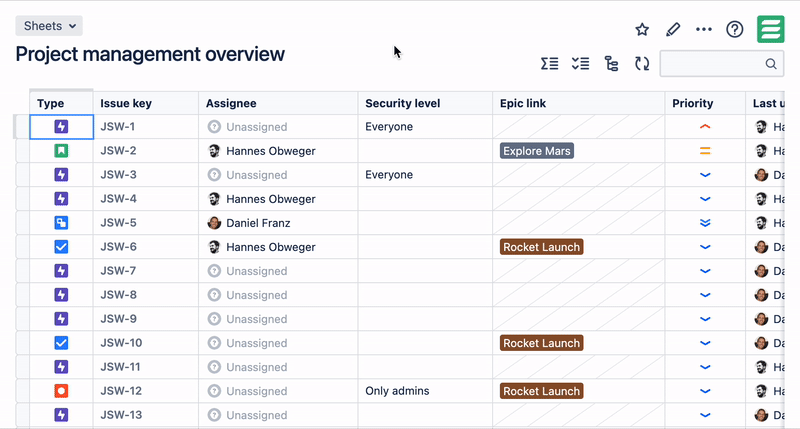Viewport: 800px width, 429px height.
Task: Click the lowest priority icon for JSW-5
Action: pyautogui.click(x=705, y=223)
